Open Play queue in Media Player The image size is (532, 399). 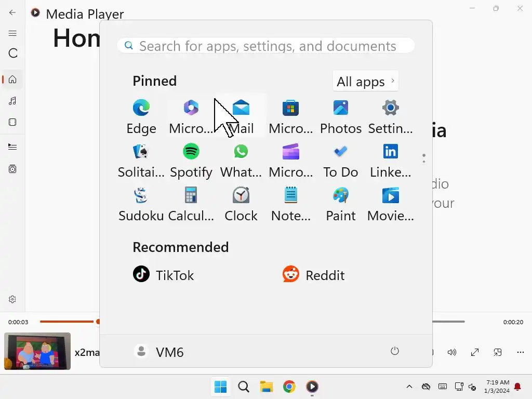pos(12,147)
